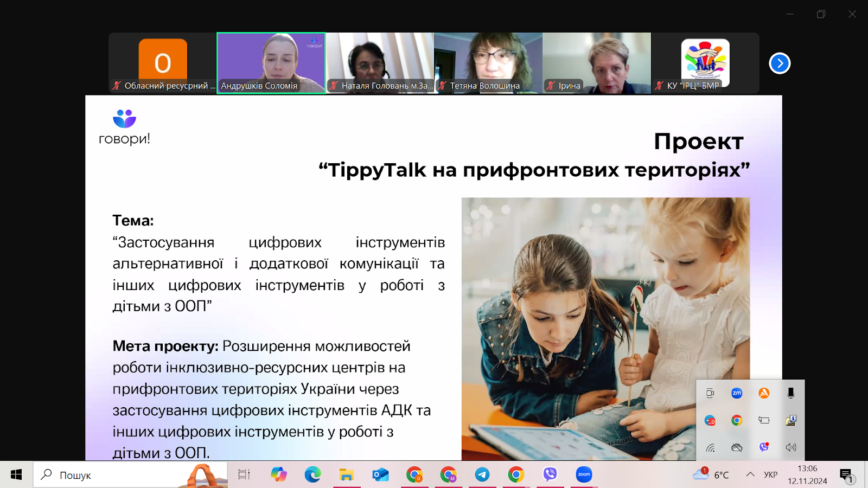This screenshot has width=868, height=488.
Task: Open Meet Now camera tray icon
Action: (710, 393)
